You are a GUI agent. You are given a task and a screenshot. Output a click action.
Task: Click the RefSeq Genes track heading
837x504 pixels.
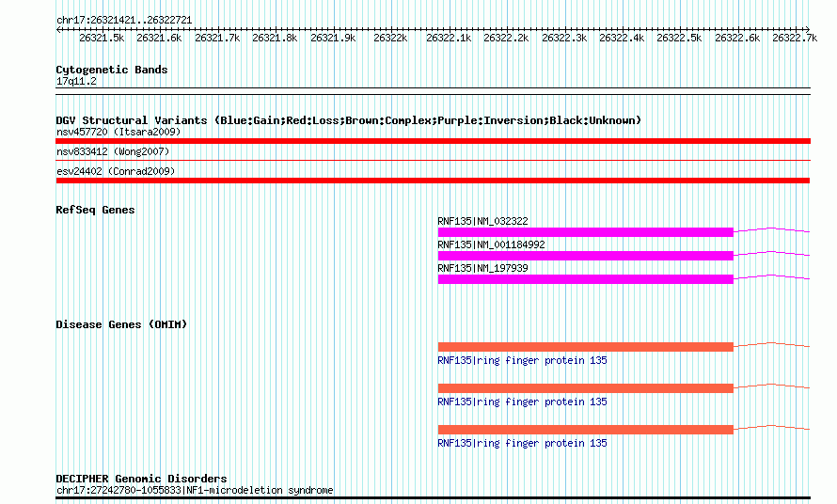tap(95, 210)
